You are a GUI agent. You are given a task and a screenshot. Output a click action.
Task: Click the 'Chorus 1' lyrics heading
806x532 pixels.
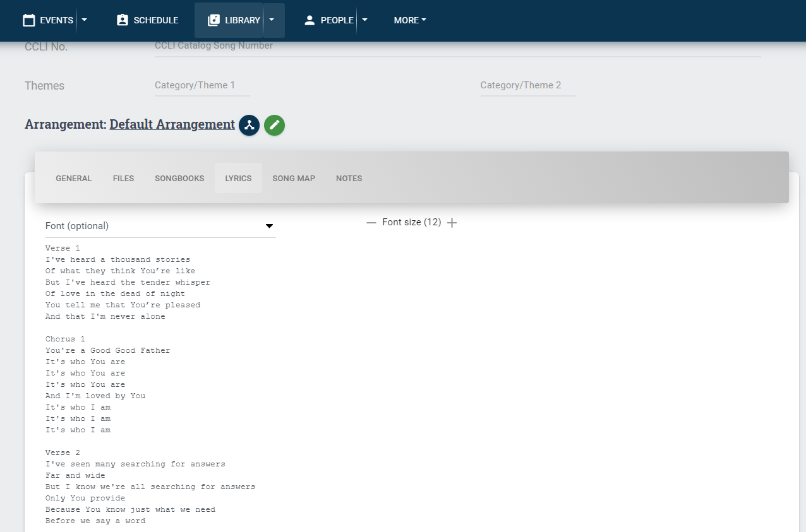[x=65, y=340]
